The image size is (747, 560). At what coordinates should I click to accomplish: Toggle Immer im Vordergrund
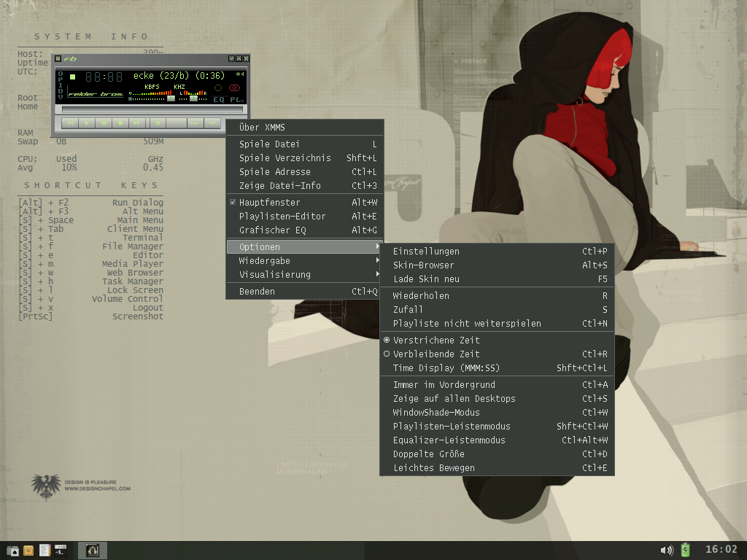pyautogui.click(x=497, y=384)
